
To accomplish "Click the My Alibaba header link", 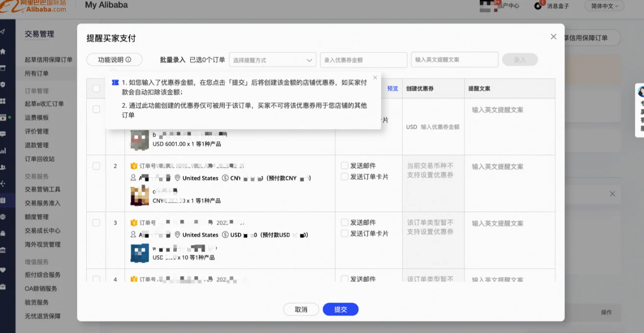I will pos(106,5).
